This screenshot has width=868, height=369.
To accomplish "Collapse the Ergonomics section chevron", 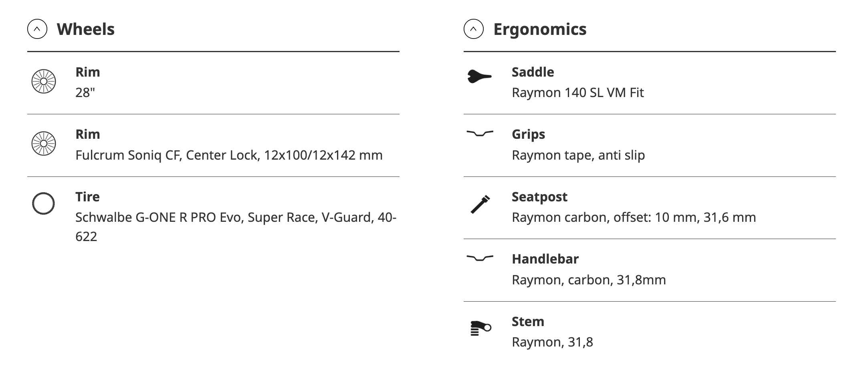I will click(473, 29).
